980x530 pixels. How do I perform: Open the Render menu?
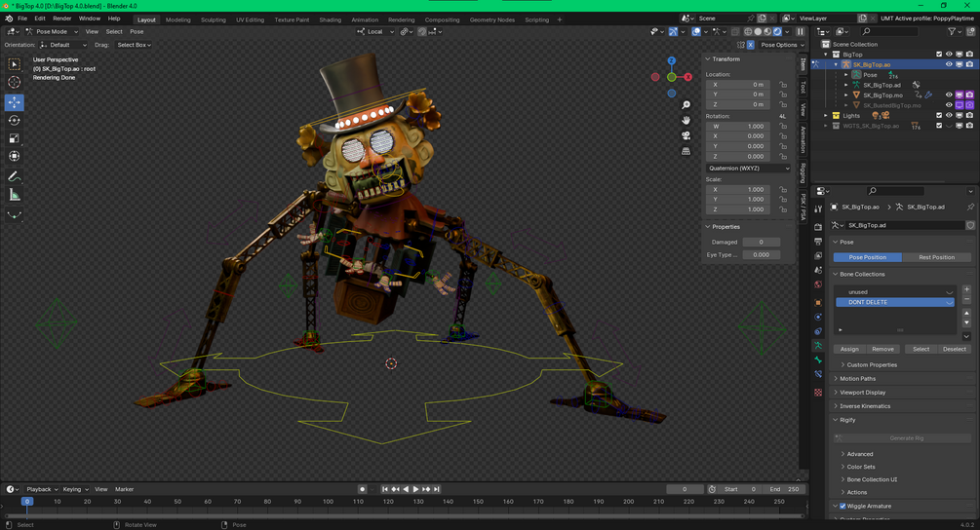click(61, 19)
